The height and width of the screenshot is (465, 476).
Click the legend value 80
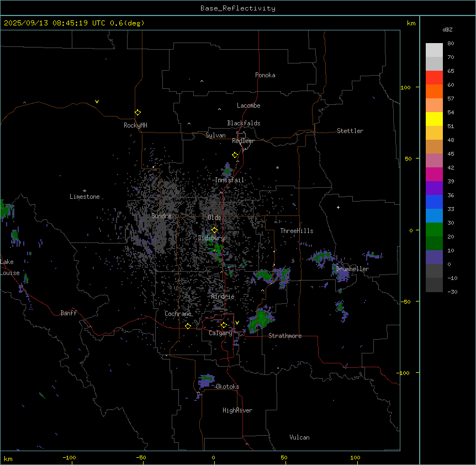[451, 44]
